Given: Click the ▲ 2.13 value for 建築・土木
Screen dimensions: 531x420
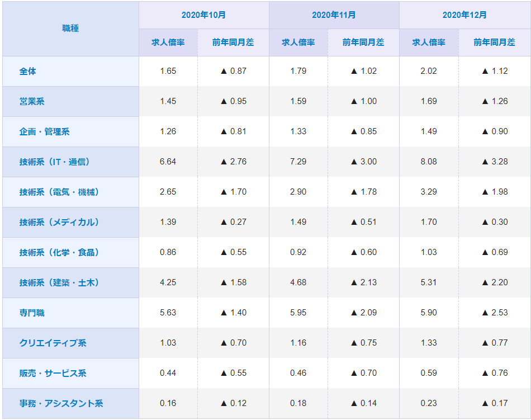Looking at the screenshot, I should pyautogui.click(x=364, y=282).
